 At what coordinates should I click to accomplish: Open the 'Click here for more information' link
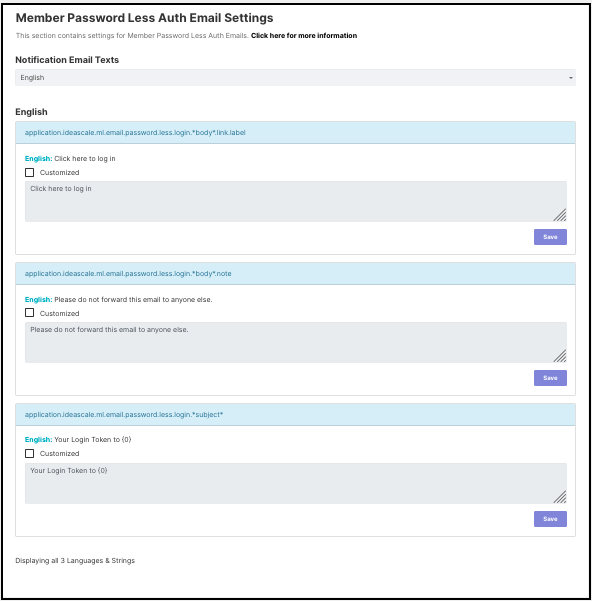(304, 36)
